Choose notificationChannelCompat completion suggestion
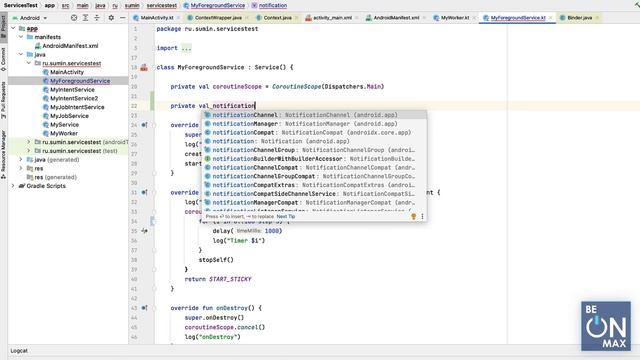The height and width of the screenshot is (360, 640). pyautogui.click(x=315, y=167)
